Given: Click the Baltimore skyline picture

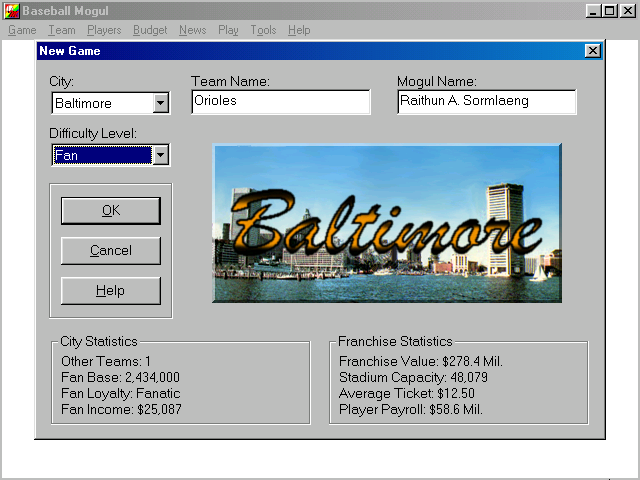Looking at the screenshot, I should click(387, 223).
